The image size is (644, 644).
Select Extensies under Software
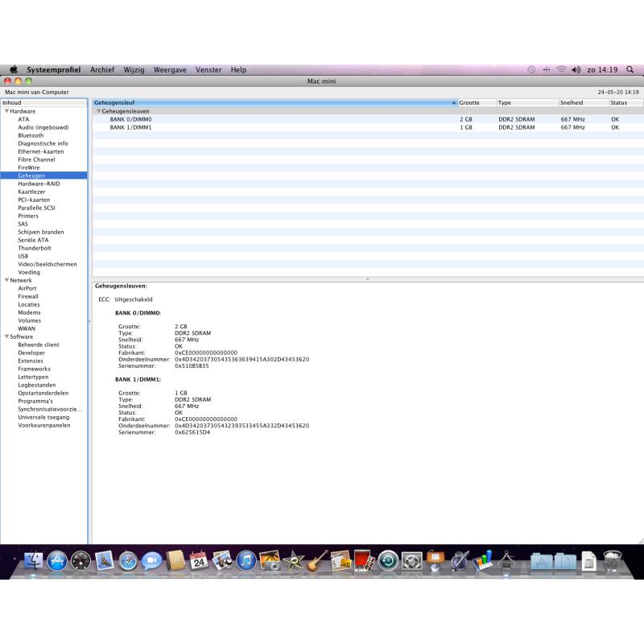pyautogui.click(x=31, y=361)
